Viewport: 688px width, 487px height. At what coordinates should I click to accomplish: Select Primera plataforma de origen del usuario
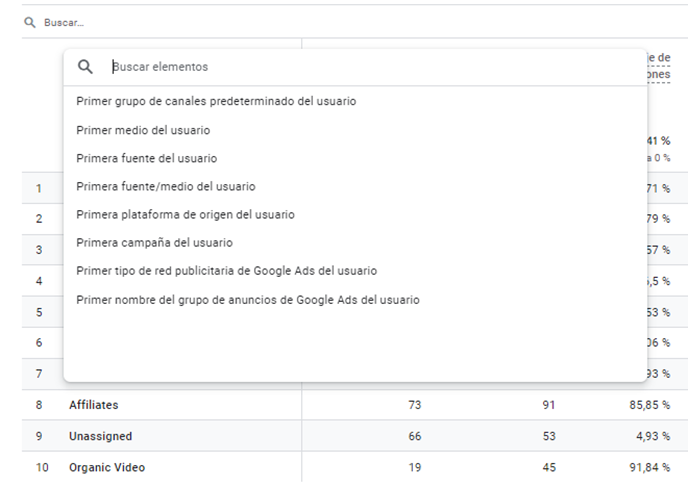(185, 214)
